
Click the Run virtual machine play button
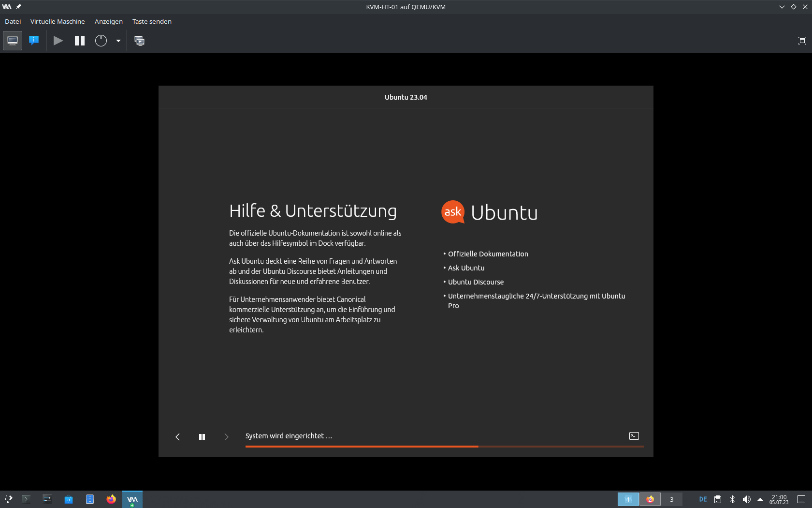coord(58,41)
